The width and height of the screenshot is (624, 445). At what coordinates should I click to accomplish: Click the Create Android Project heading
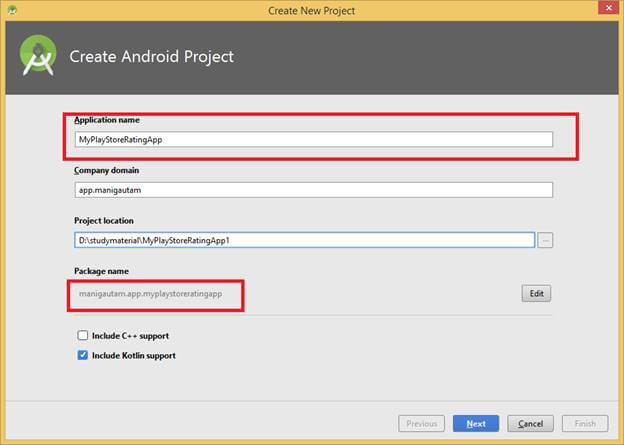click(152, 57)
